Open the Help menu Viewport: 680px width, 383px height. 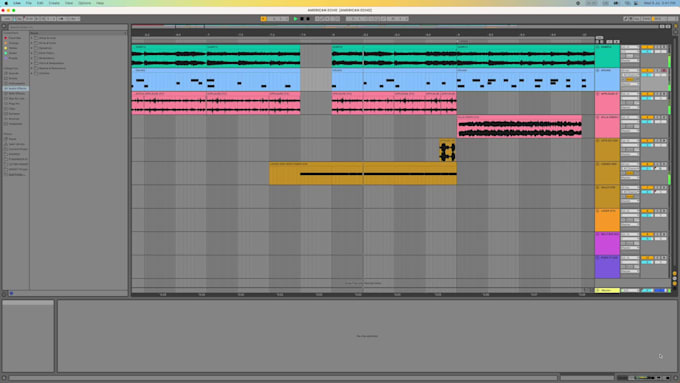click(100, 3)
